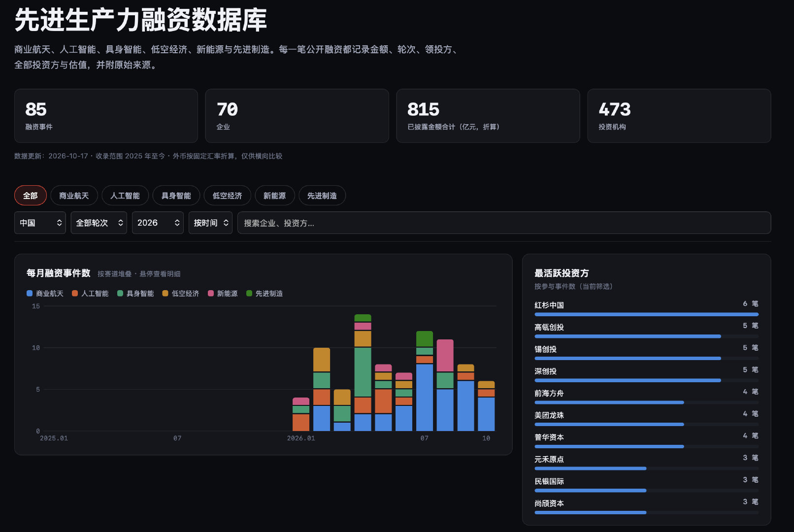The height and width of the screenshot is (532, 794).
Task: Select 红杉中国 in investor list
Action: (646, 308)
